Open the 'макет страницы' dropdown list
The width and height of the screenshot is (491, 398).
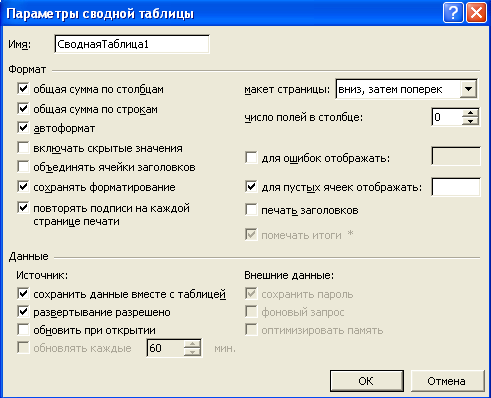pos(468,89)
